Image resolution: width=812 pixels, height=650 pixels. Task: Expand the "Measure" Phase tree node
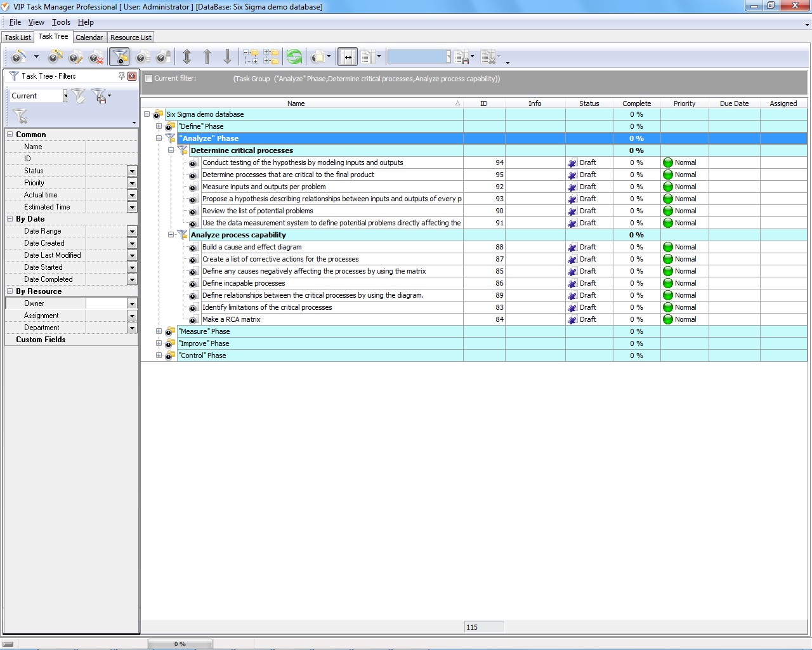click(159, 331)
